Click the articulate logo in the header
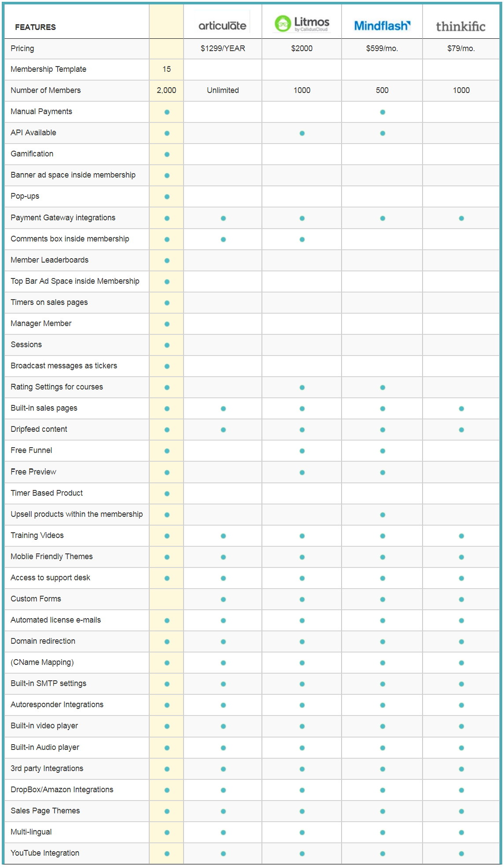 click(x=222, y=26)
